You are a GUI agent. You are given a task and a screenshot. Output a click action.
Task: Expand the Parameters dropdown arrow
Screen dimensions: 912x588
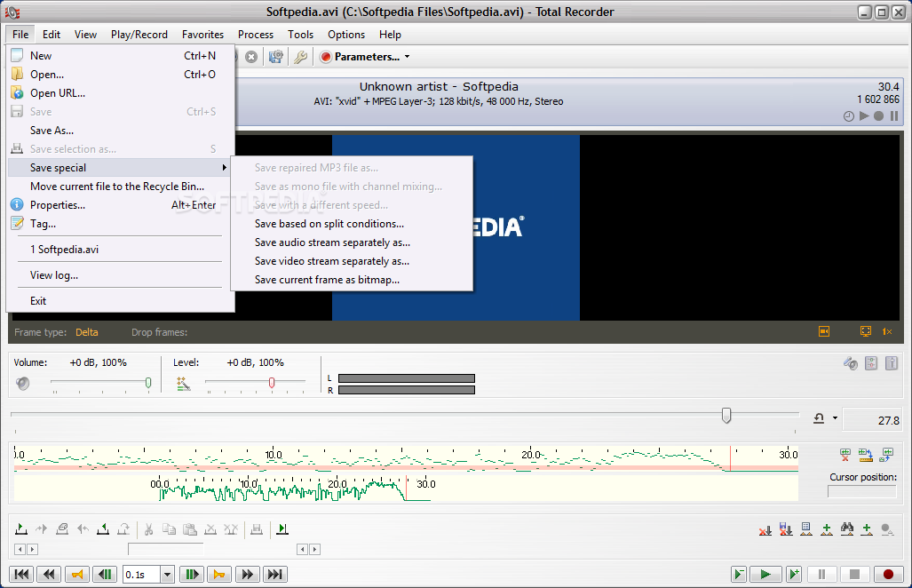(407, 57)
